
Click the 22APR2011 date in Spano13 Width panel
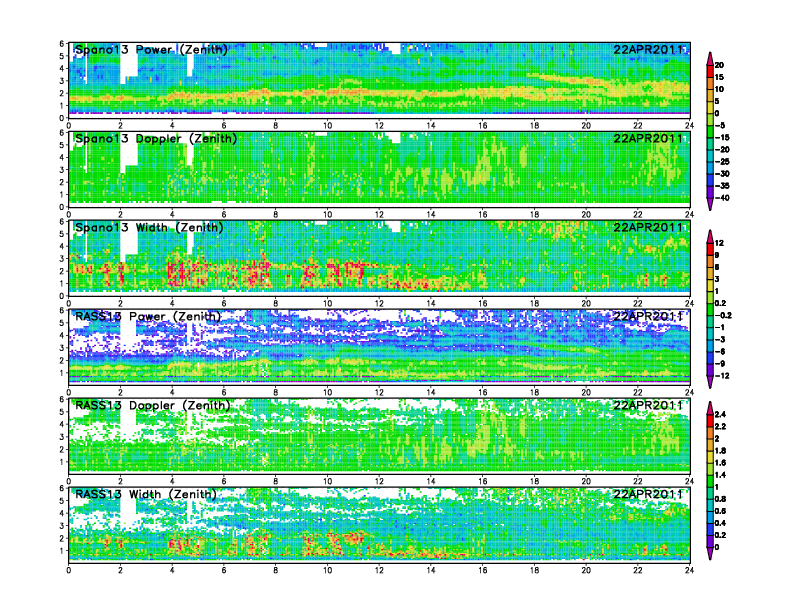(x=648, y=227)
